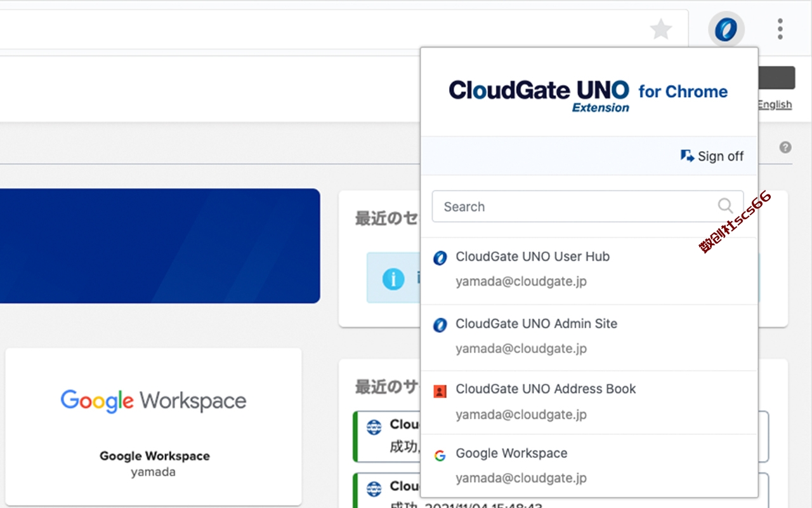Viewport: 812px width, 508px height.
Task: Click the Sign off icon
Action: [x=687, y=156]
